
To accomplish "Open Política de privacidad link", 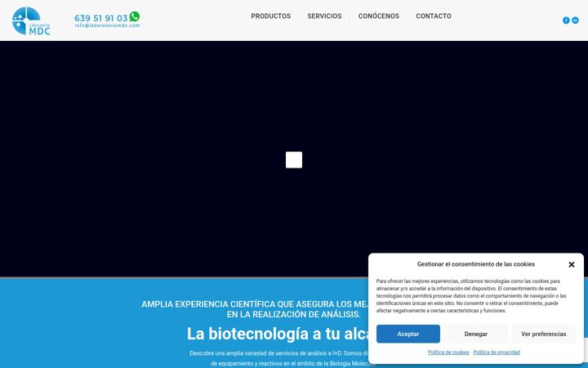I will [497, 352].
